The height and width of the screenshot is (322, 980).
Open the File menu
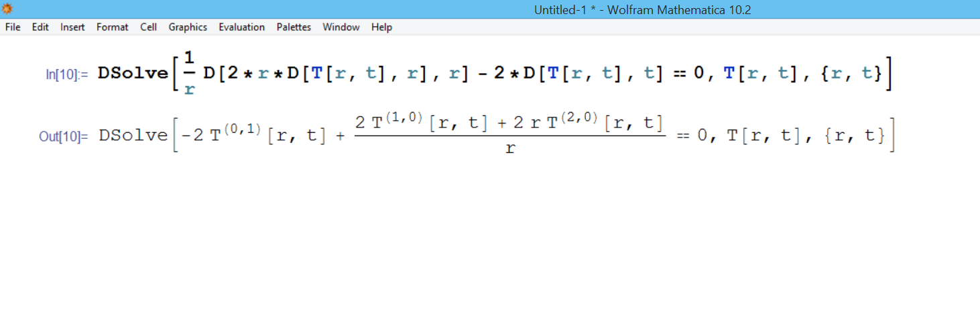13,28
